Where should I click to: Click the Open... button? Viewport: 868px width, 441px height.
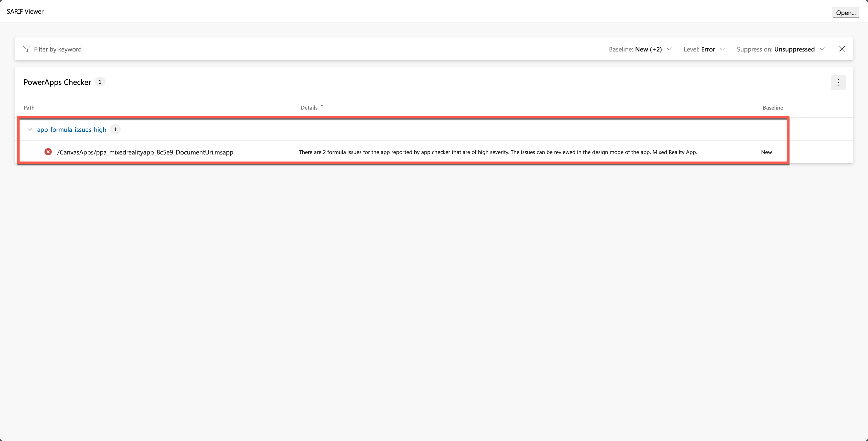846,12
